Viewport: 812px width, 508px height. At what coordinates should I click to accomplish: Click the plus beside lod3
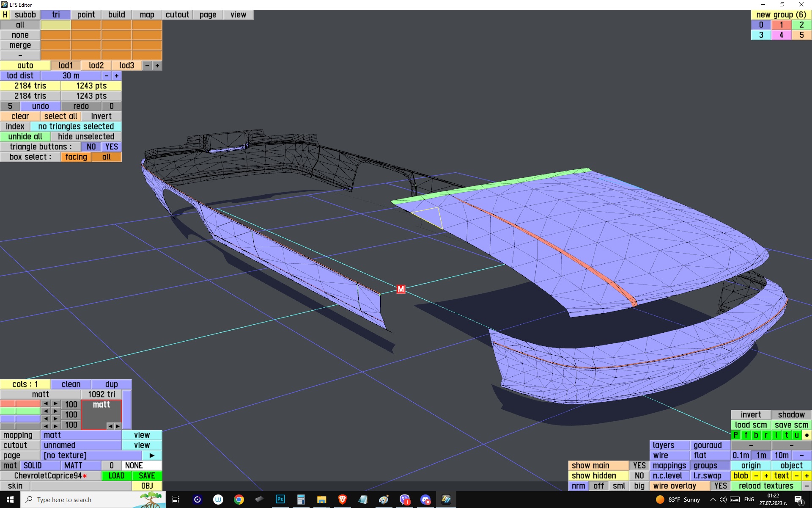coord(157,66)
